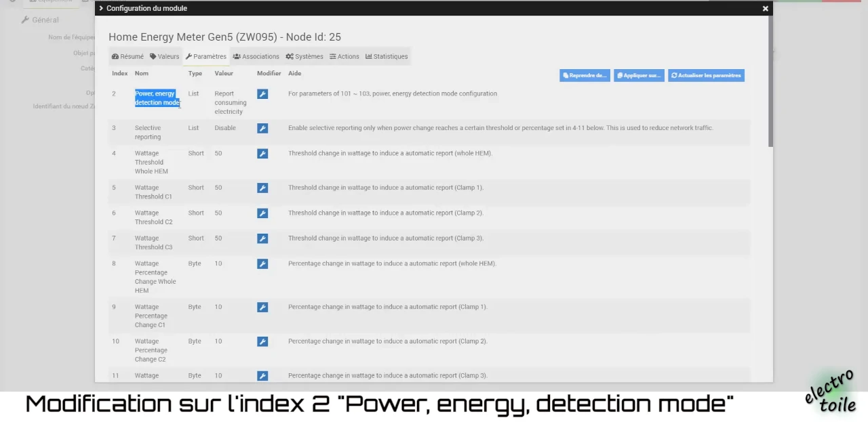Click the Appliquer sur... button
868x422 pixels.
(x=639, y=75)
